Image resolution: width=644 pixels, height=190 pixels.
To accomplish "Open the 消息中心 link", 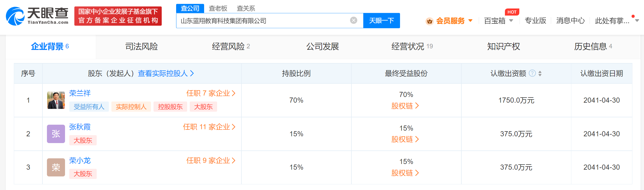I will coord(570,21).
